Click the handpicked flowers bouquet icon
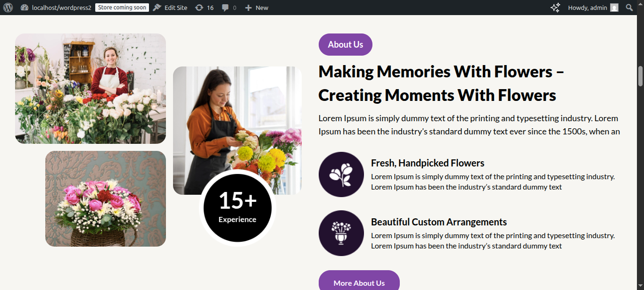Image resolution: width=644 pixels, height=290 pixels. click(x=341, y=174)
